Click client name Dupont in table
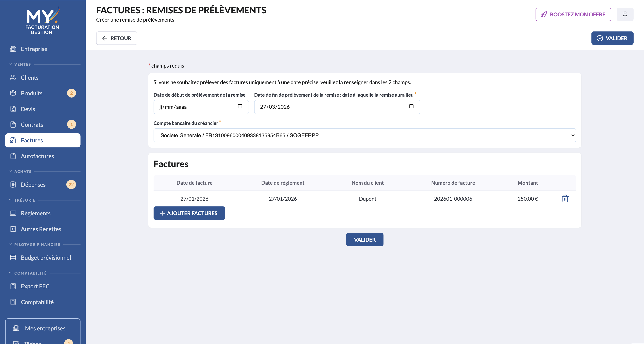 [x=367, y=199]
